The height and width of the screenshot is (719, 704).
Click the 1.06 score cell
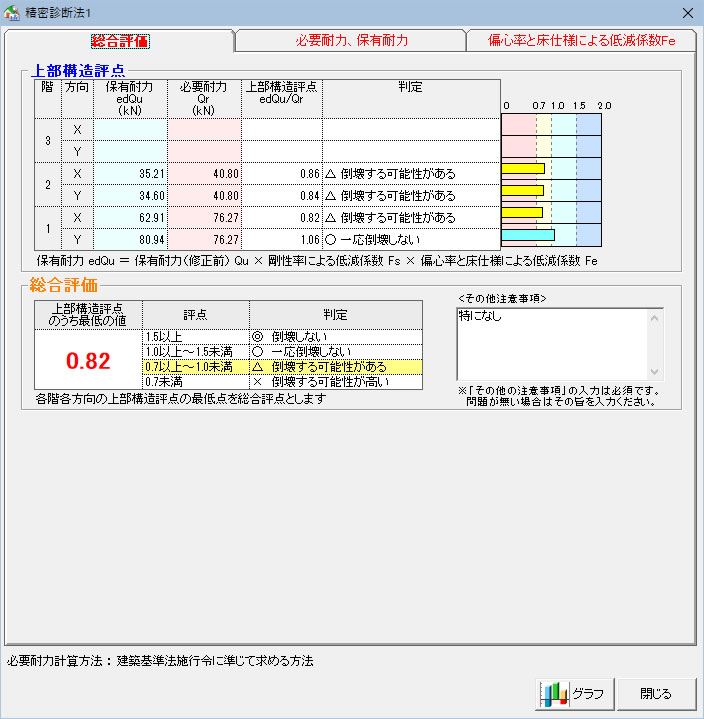point(282,239)
